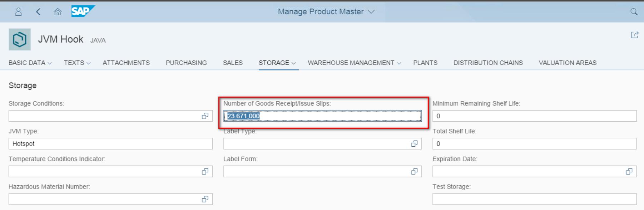644x210 pixels.
Task: Click the JVM Type field containing Hotspot
Action: coord(110,143)
